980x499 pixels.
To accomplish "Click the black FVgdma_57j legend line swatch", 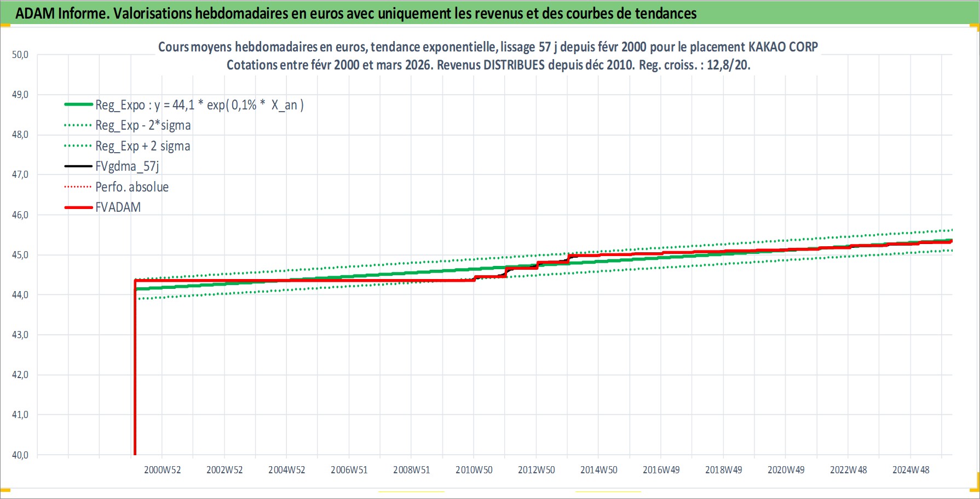I will coord(78,166).
